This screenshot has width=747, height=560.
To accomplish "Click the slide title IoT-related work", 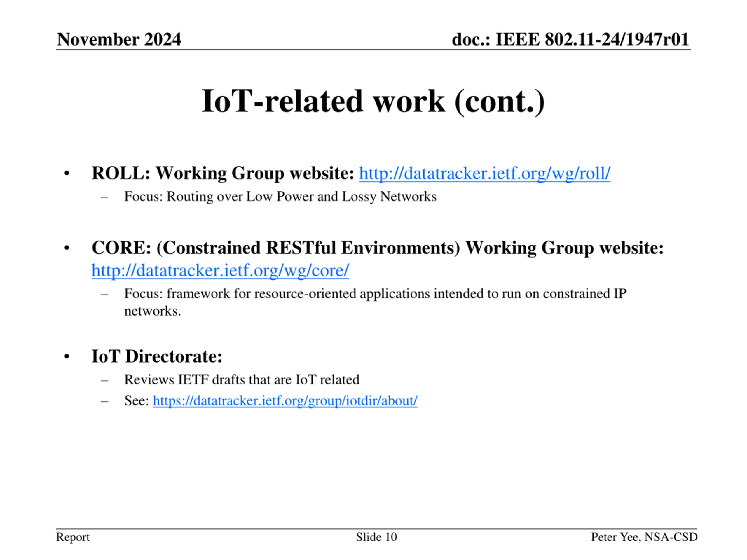I will point(373,101).
